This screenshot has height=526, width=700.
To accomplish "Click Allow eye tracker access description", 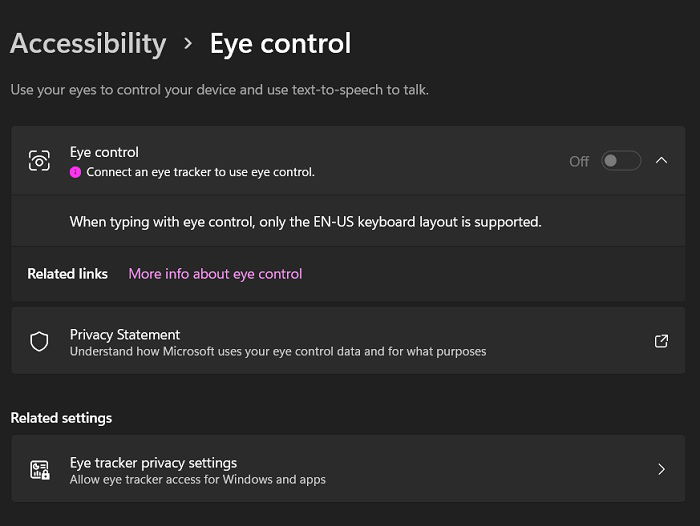I will (198, 480).
